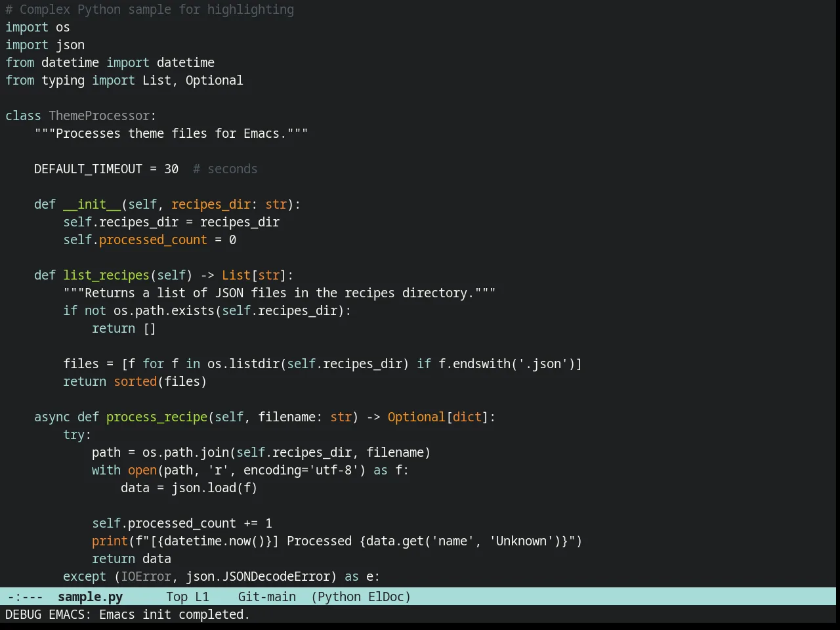Click the 'return []' statement
Screen dimensions: 840x630
[x=124, y=328]
